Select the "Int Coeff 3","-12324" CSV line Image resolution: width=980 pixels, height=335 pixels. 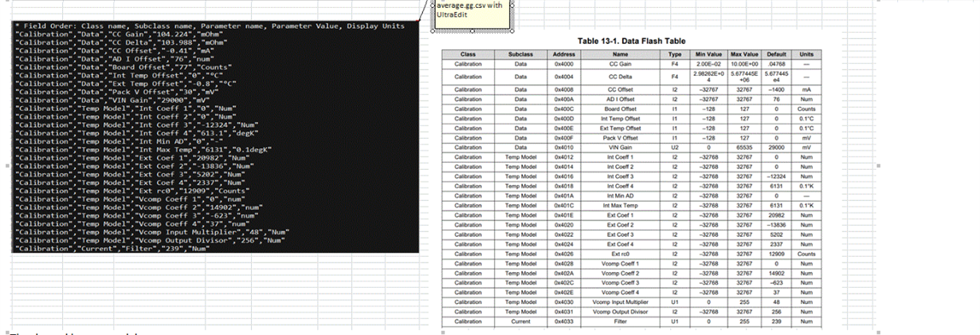pyautogui.click(x=138, y=124)
